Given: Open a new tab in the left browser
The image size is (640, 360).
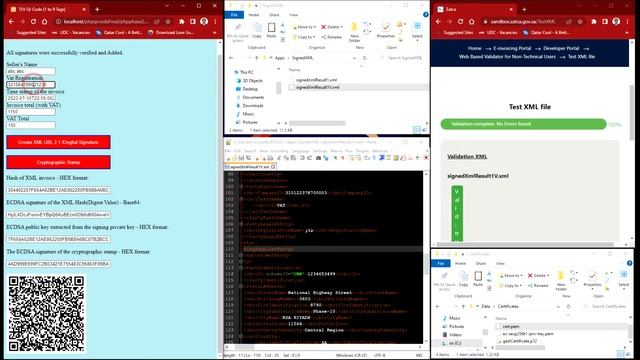Looking at the screenshot, I should [97, 9].
